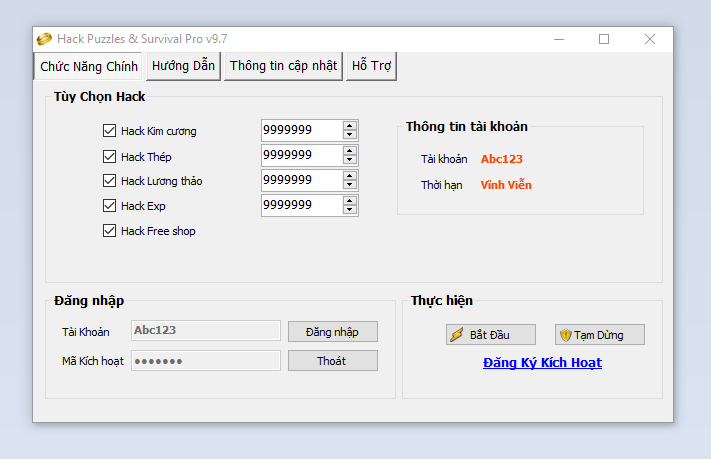
Task: Switch to the Hướng Dẫn tab
Action: point(183,66)
